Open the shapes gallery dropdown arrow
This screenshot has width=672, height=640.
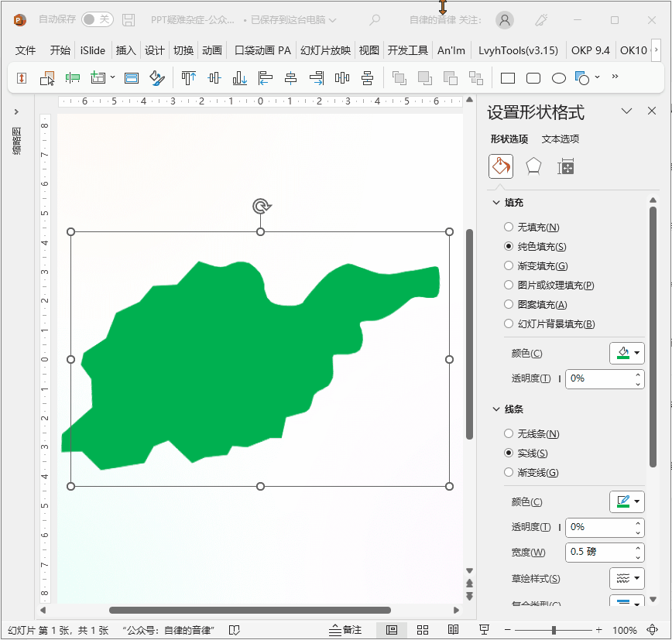(598, 77)
